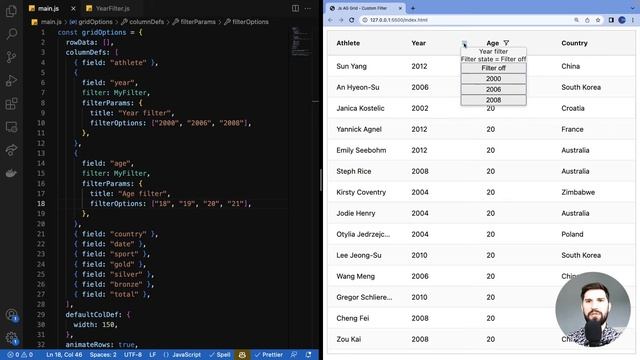
Task: Open the Chrome three-dot menu
Action: pos(633,20)
